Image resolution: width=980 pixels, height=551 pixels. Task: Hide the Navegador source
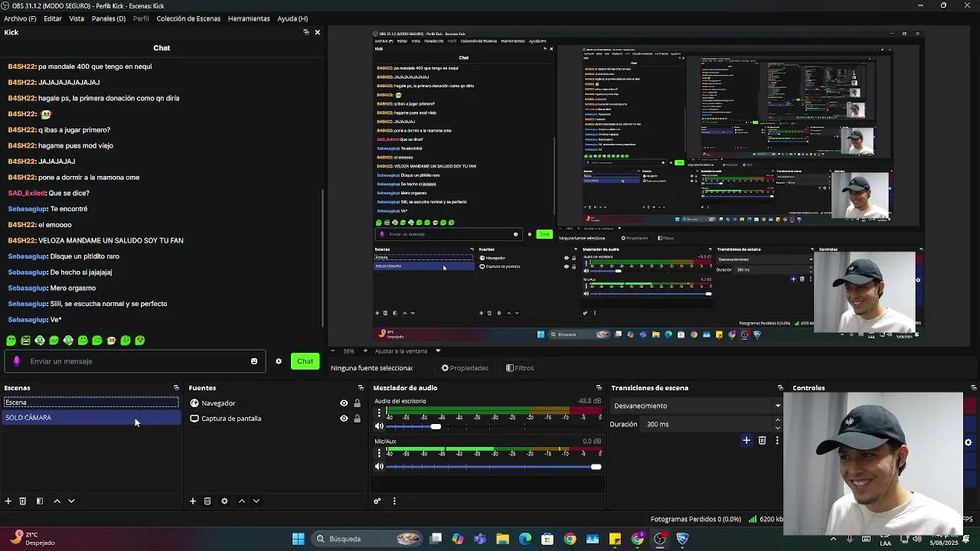[x=344, y=403]
